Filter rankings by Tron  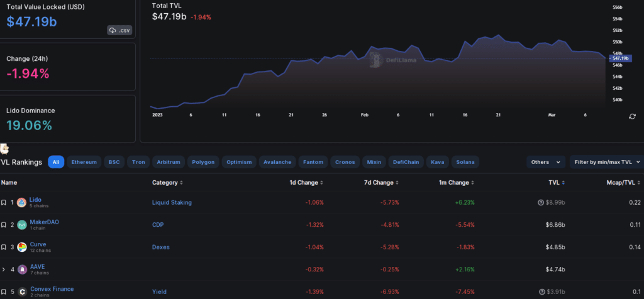[138, 162]
